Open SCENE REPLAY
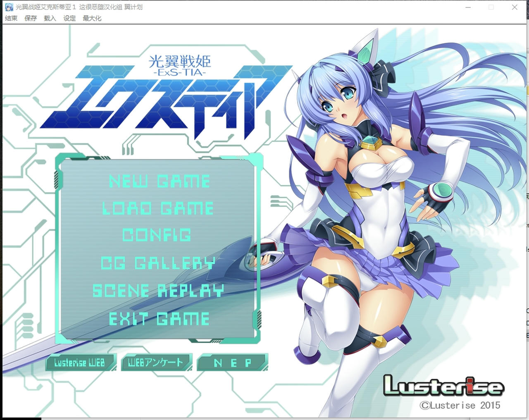The height and width of the screenshot is (420, 529). coord(159,291)
